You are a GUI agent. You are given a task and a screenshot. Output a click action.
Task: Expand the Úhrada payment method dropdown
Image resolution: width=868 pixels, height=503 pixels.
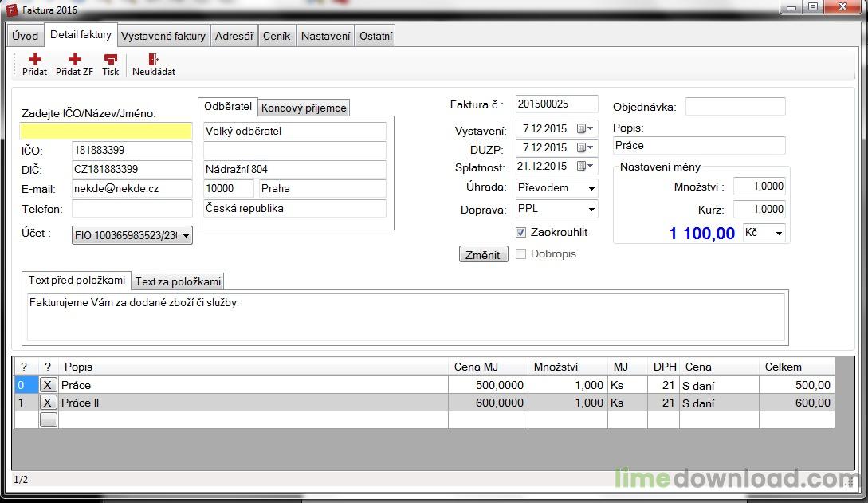click(x=591, y=189)
